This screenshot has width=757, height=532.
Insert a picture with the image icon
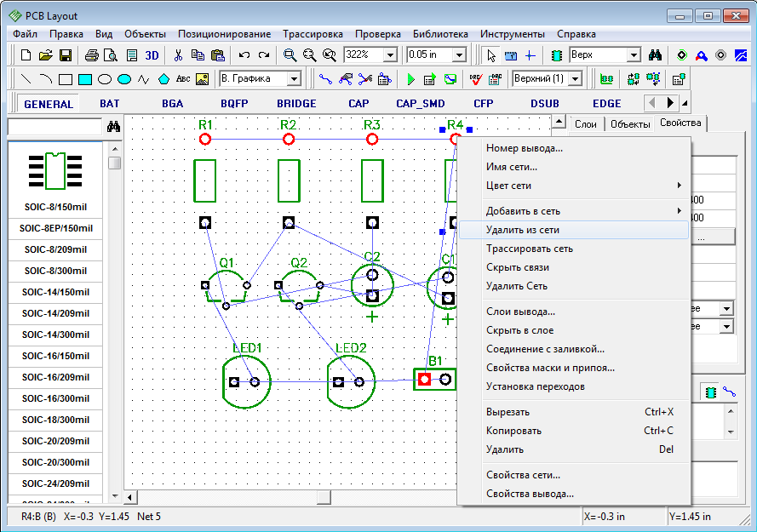tap(203, 79)
